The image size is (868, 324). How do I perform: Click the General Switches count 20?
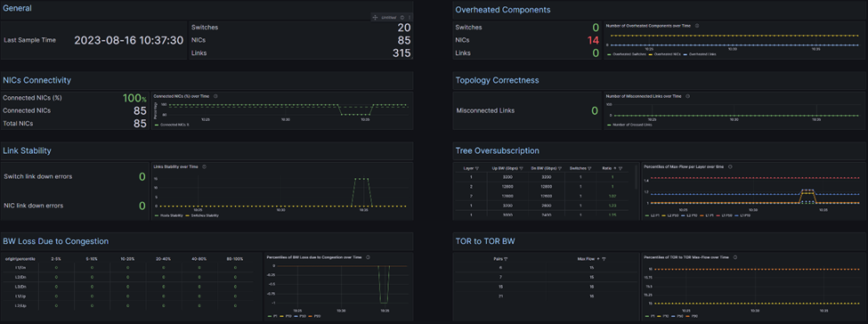click(404, 28)
